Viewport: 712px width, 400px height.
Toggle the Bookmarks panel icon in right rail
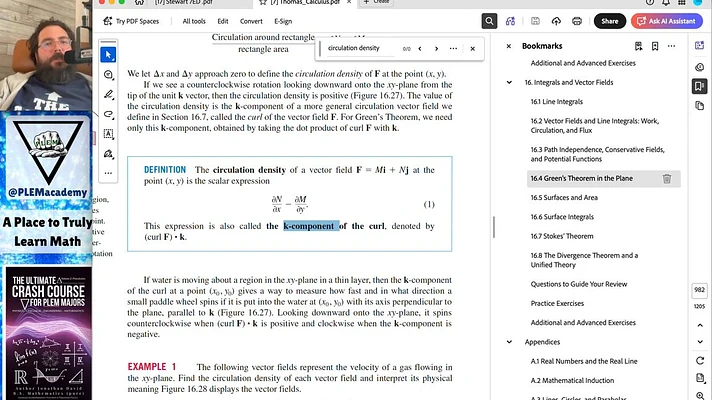(x=699, y=86)
